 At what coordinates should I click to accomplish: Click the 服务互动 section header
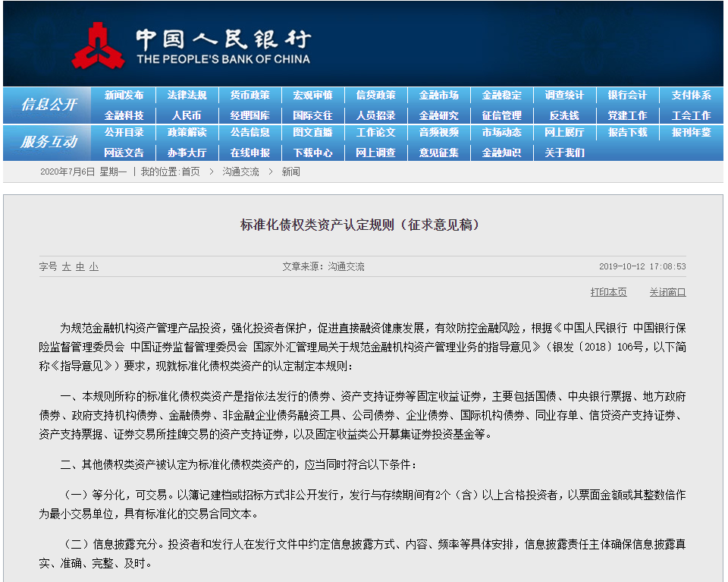pyautogui.click(x=49, y=142)
